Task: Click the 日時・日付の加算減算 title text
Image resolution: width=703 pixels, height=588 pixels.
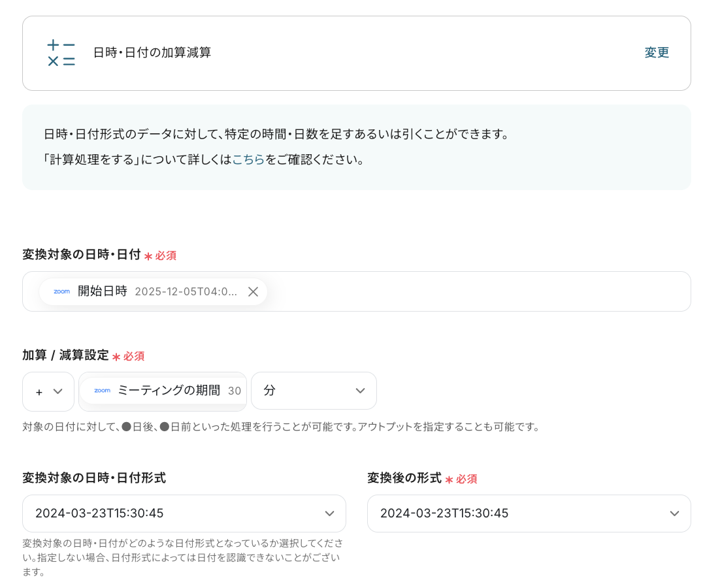Action: (x=152, y=53)
